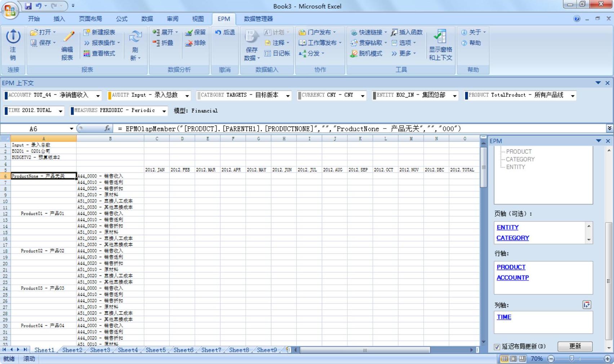Click the 脱机模式 offline mode icon
The width and height of the screenshot is (614, 364).
click(353, 53)
